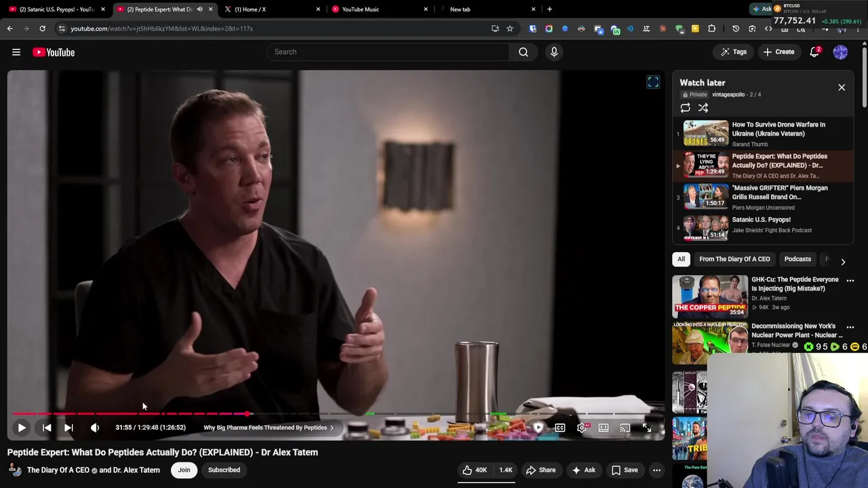Toggle loop playlist
Screen dimensions: 868x488
[x=686, y=108]
